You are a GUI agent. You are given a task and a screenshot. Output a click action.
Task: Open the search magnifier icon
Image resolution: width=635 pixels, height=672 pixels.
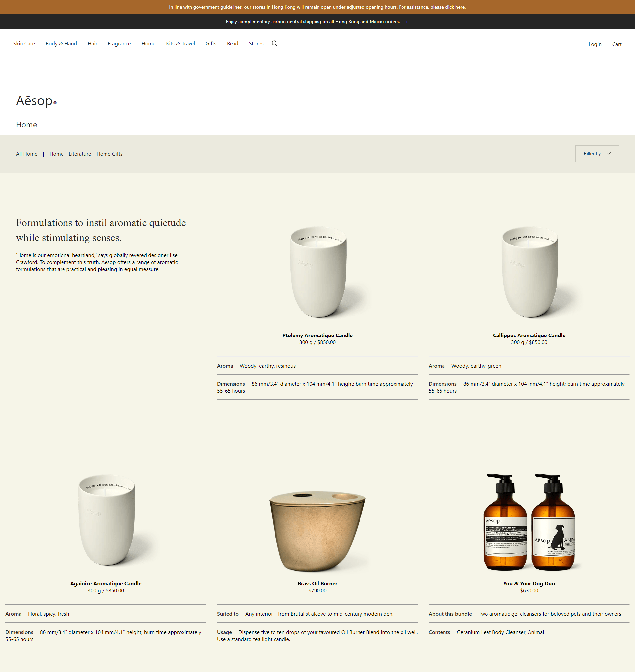(274, 43)
